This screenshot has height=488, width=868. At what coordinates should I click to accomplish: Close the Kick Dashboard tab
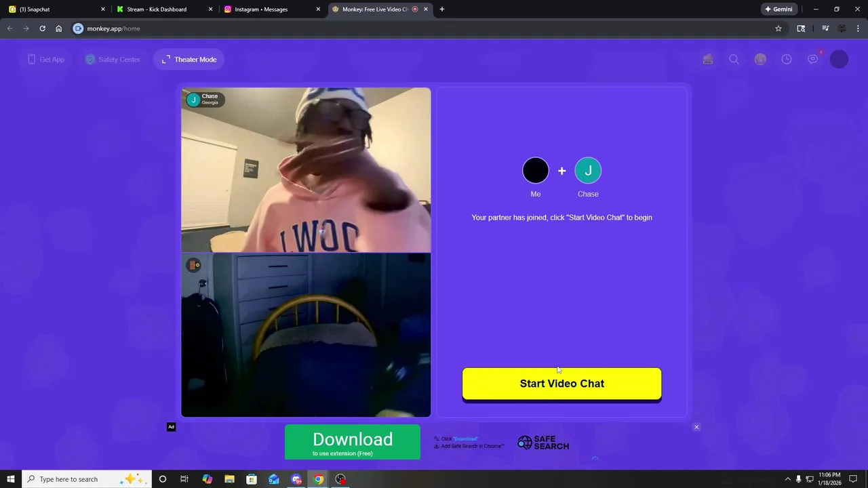pos(210,9)
